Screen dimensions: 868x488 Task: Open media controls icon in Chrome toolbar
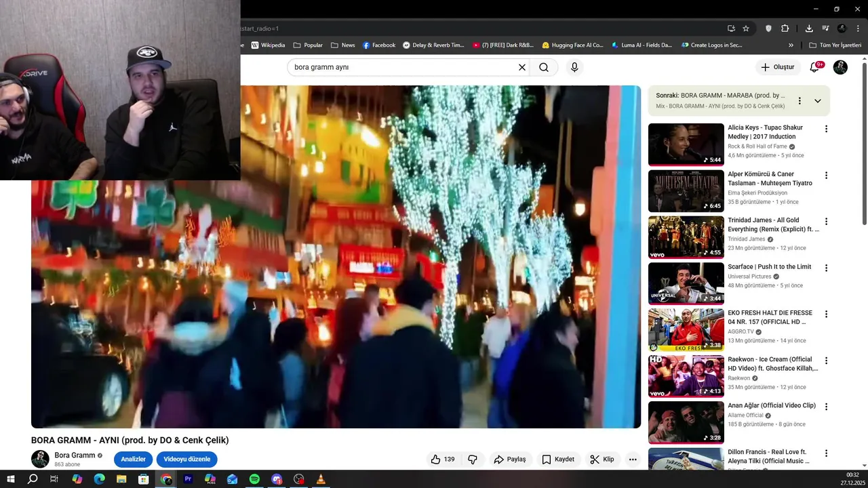pyautogui.click(x=825, y=28)
